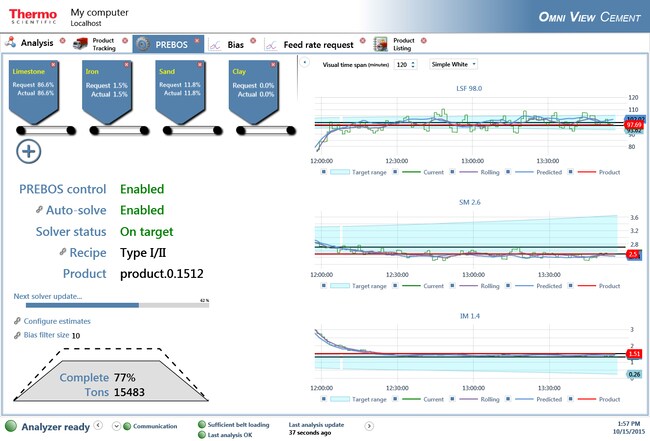Expand the status dropdown next to Communication

point(116,426)
